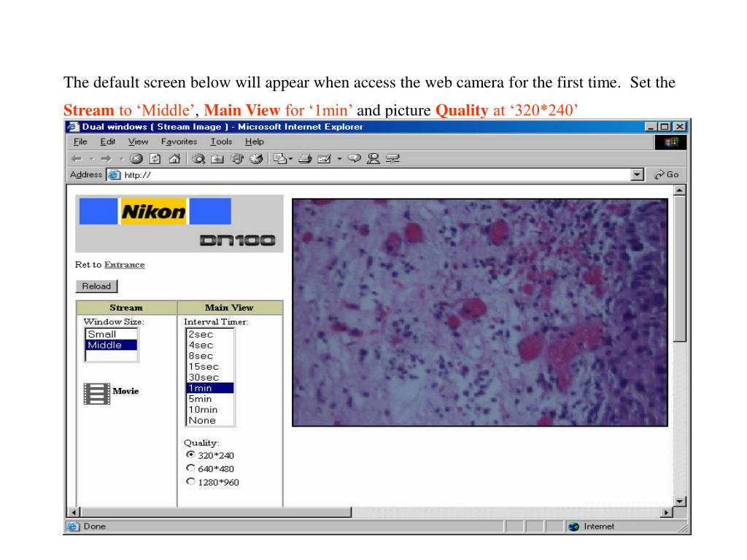Select 'Small' in Window Size list
The width and height of the screenshot is (747, 560).
pyautogui.click(x=101, y=334)
